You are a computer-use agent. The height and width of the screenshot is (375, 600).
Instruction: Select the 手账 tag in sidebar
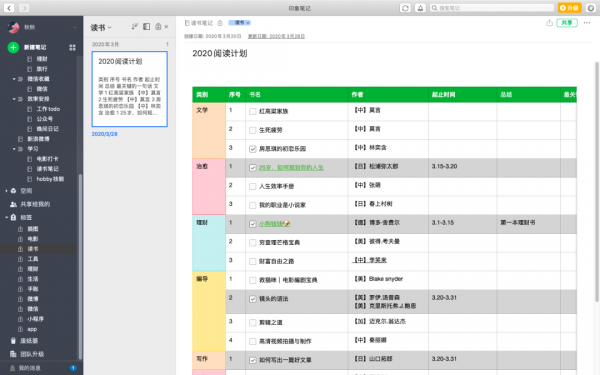pos(33,289)
